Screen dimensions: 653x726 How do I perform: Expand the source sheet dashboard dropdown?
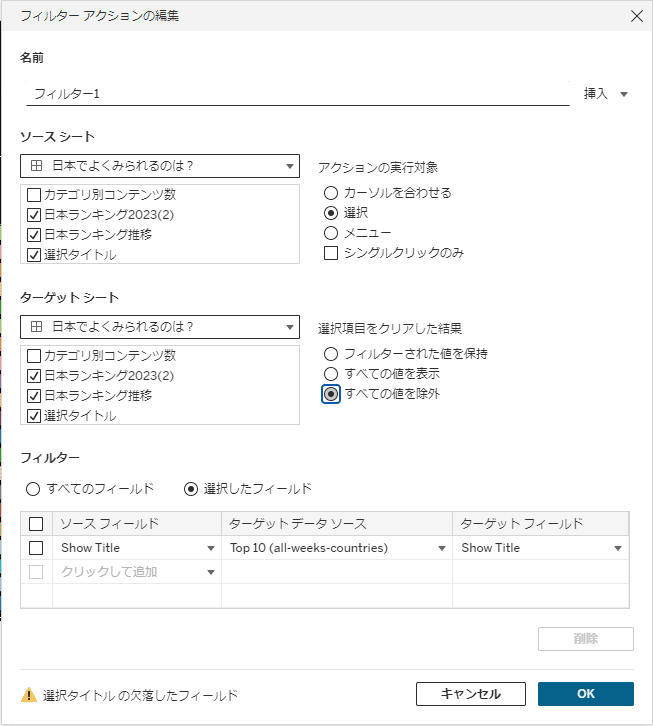(x=290, y=167)
